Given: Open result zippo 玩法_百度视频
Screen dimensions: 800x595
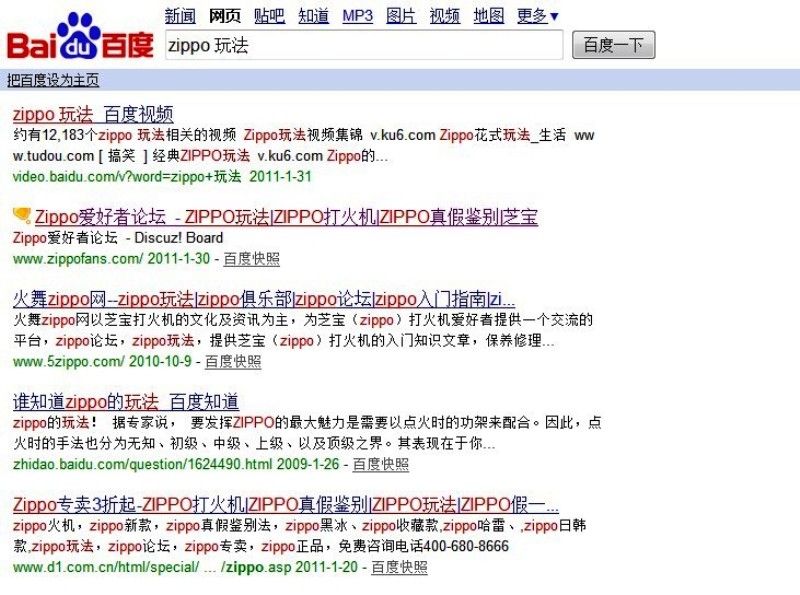Looking at the screenshot, I should point(93,114).
